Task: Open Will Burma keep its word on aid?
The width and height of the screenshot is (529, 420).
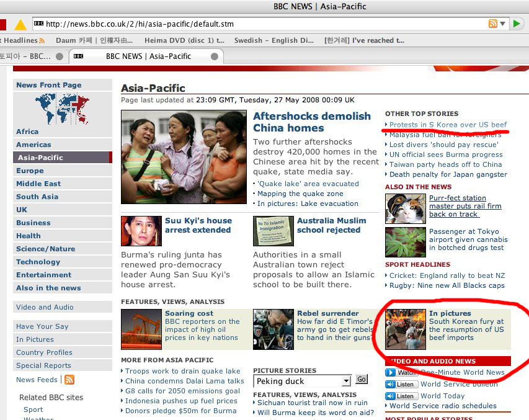Action: tap(316, 413)
